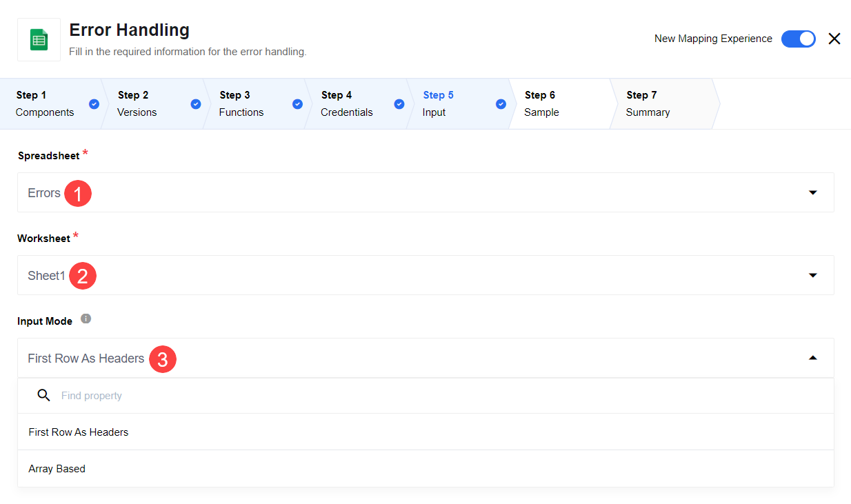Screen dimensions: 851x504
Task: Open the Spreadsheet dropdown arrow
Action: pyautogui.click(x=813, y=192)
